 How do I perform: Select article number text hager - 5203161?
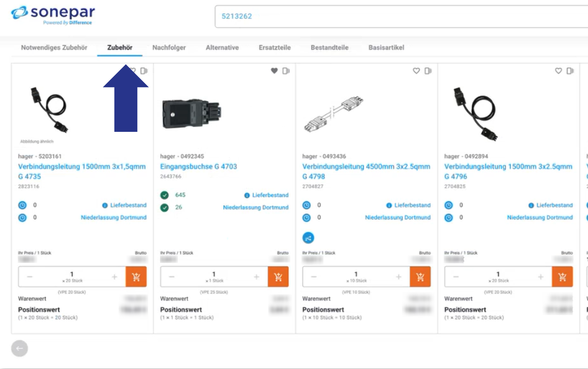(40, 156)
